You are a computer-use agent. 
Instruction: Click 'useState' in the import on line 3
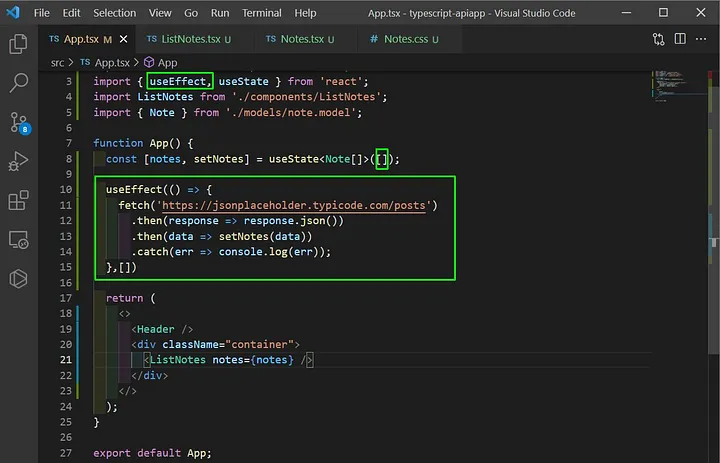point(243,81)
